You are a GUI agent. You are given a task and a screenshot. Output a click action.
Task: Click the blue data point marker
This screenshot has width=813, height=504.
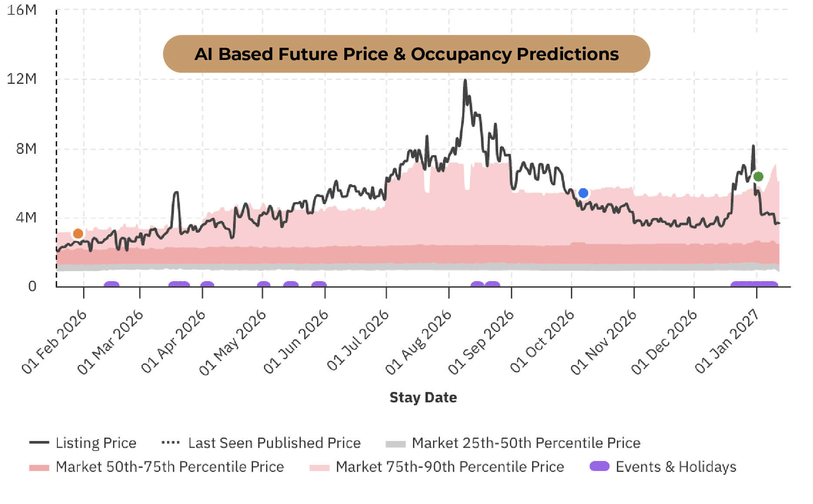coord(583,193)
